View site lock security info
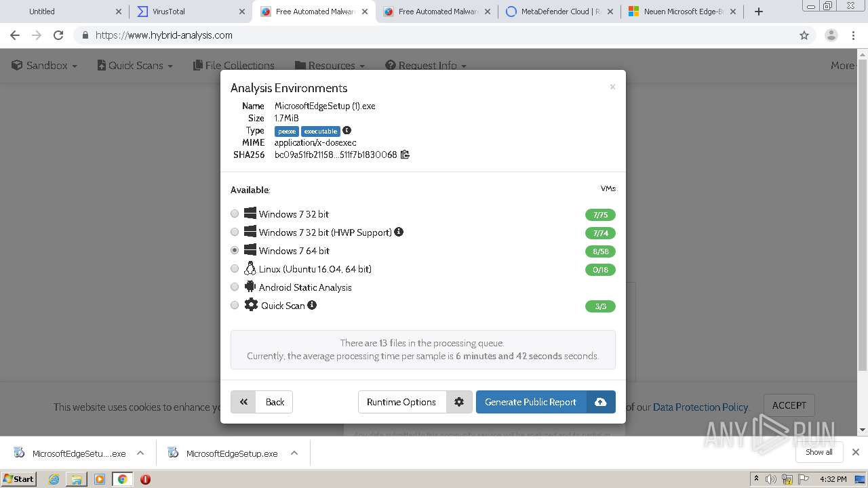The height and width of the screenshot is (488, 868). (85, 35)
